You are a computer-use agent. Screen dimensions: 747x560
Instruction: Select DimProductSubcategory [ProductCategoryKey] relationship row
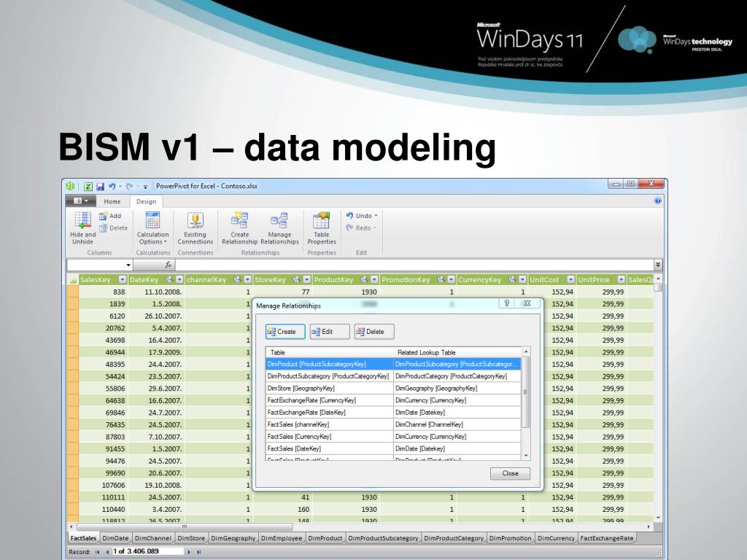click(393, 376)
